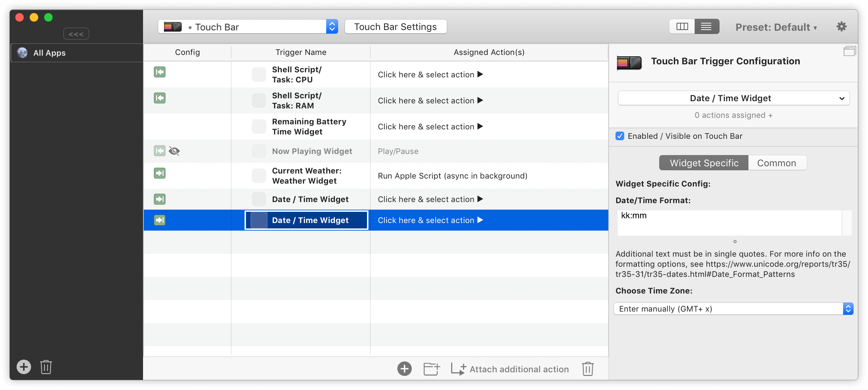Click icon placeholder for Shell Script RAM trigger
This screenshot has height=390, width=868.
pyautogui.click(x=259, y=100)
